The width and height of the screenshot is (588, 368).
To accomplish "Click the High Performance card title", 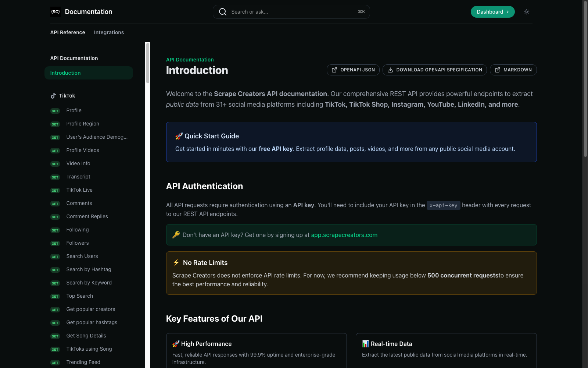I will (x=202, y=344).
